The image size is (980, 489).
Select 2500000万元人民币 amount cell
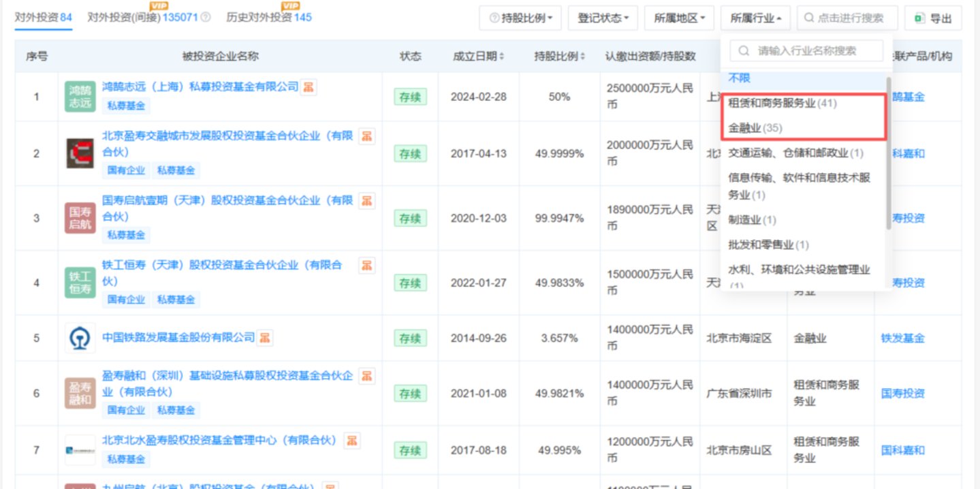pos(649,97)
